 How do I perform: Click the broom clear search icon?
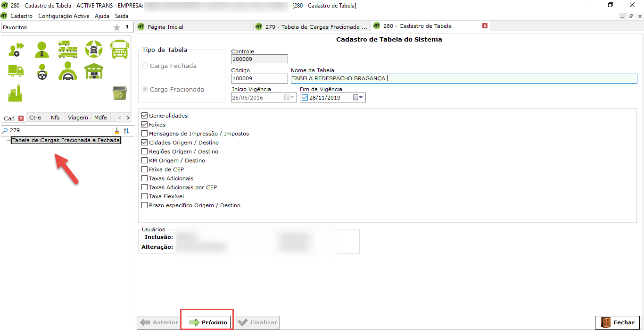[x=117, y=131]
